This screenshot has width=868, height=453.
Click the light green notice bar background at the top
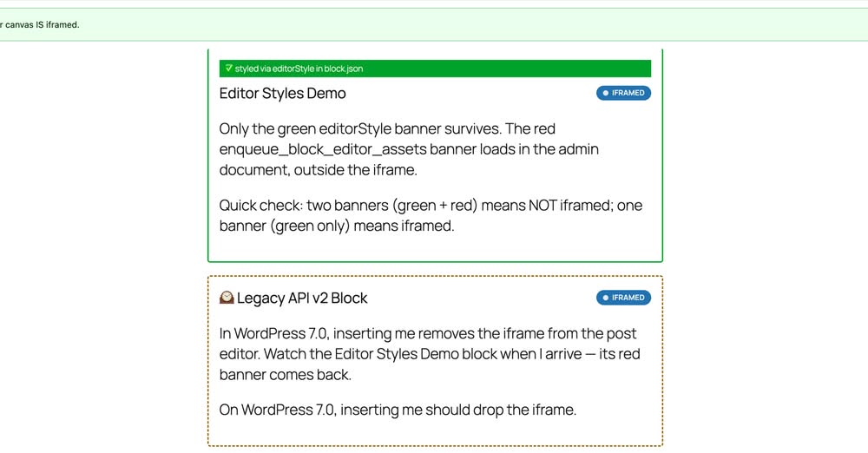pos(470,24)
